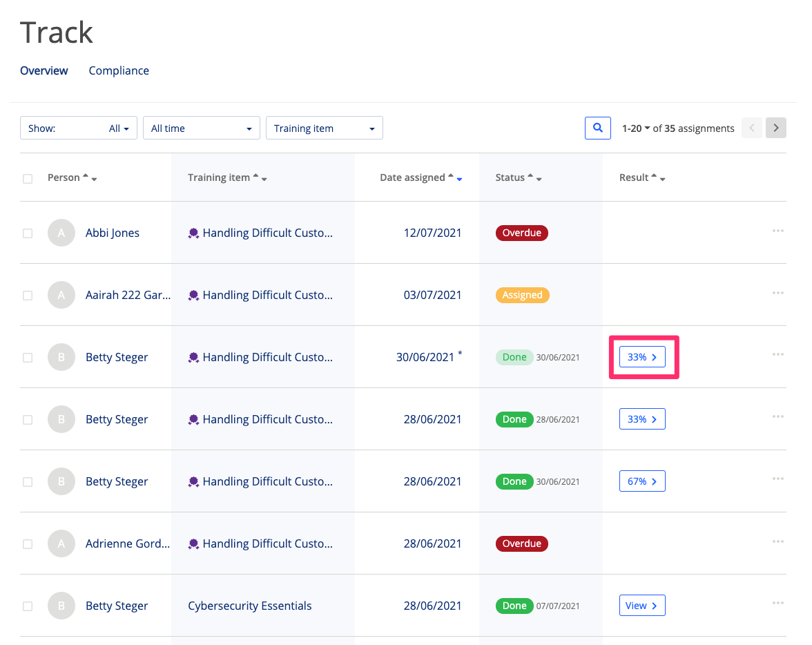Screen dimensions: 812x645
Task: Switch to the Compliance tab
Action: [x=119, y=70]
